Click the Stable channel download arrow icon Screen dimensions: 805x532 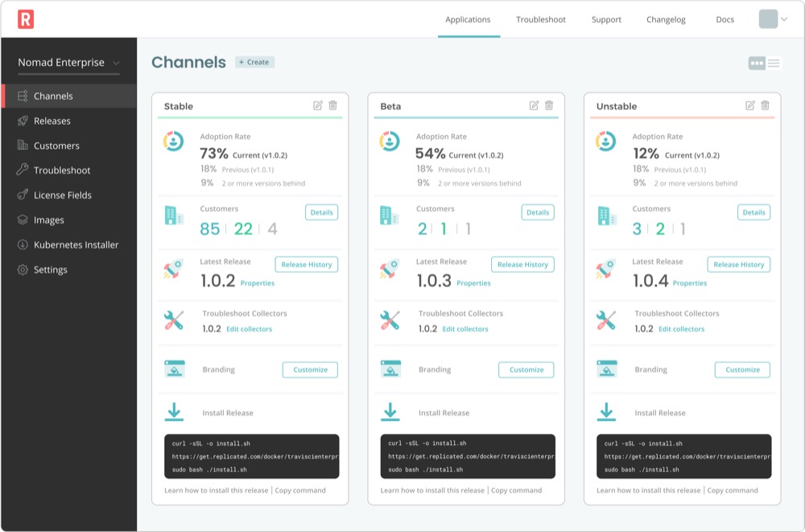tap(174, 412)
